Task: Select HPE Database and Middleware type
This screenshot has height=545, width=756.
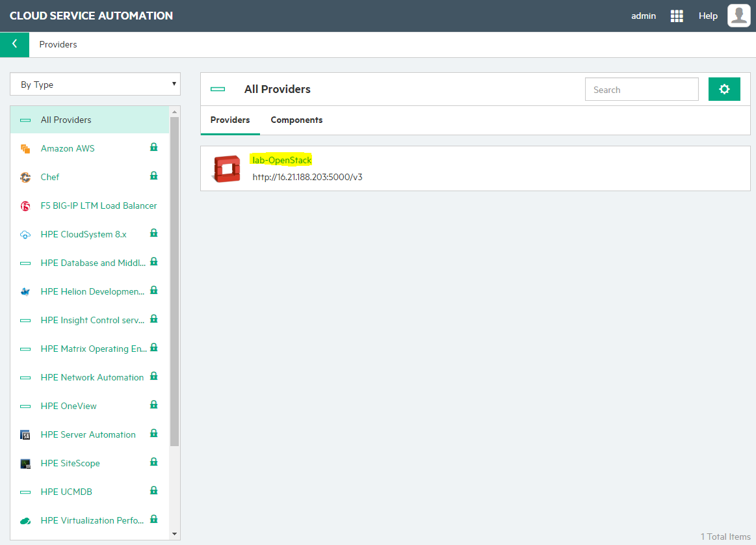Action: point(93,263)
